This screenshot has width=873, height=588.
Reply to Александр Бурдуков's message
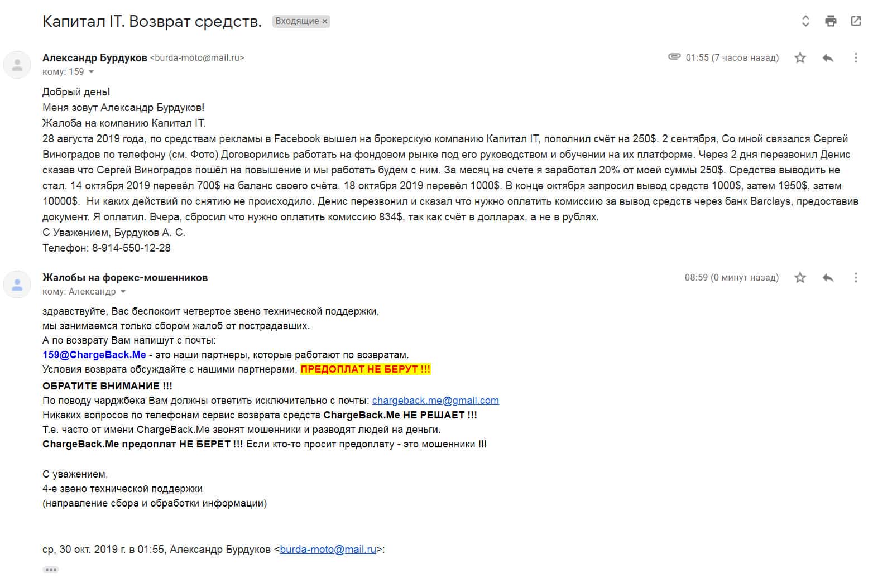(x=828, y=57)
